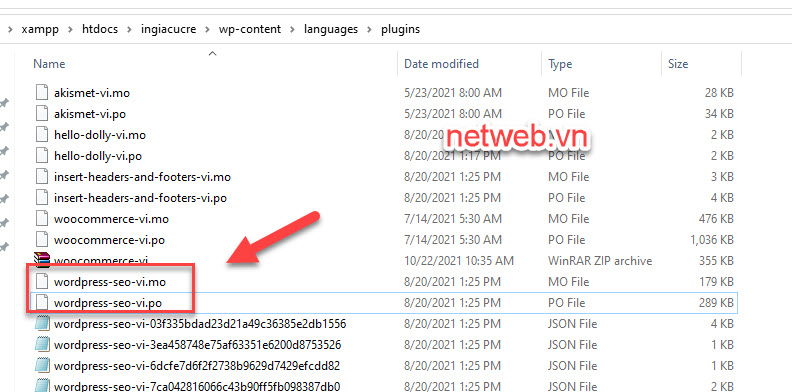Image resolution: width=792 pixels, height=392 pixels.
Task: Select the hello-dolly-vi.mo file name
Action: pos(100,135)
